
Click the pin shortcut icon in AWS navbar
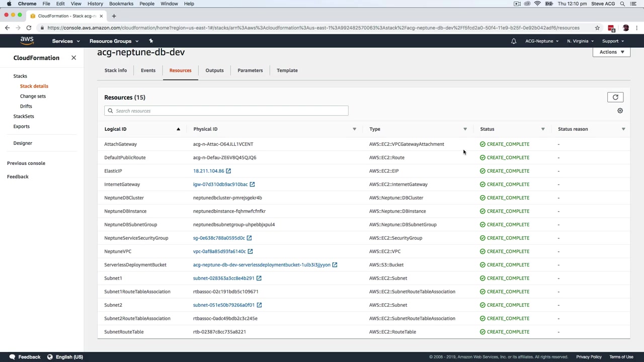click(x=151, y=41)
